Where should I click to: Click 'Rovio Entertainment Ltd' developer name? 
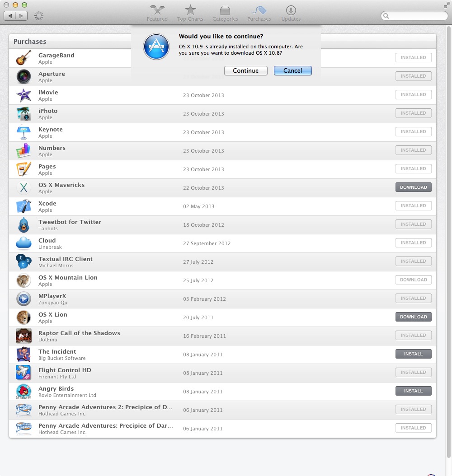point(67,395)
